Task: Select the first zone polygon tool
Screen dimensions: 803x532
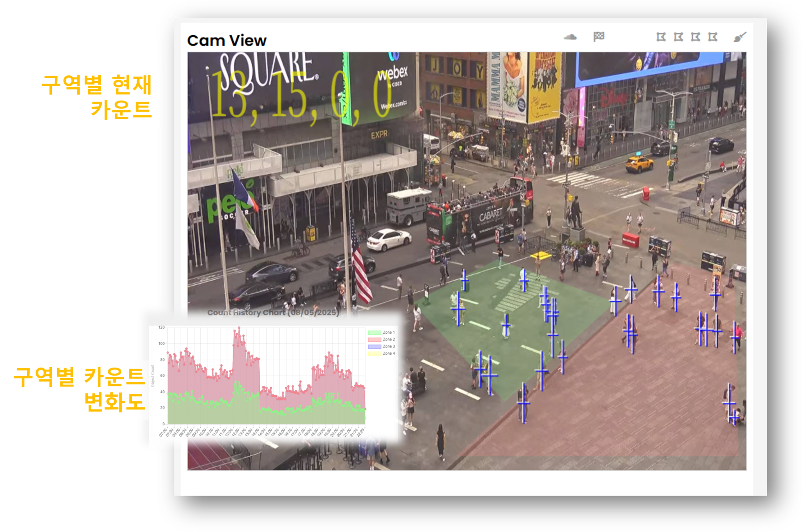Action: pos(661,37)
